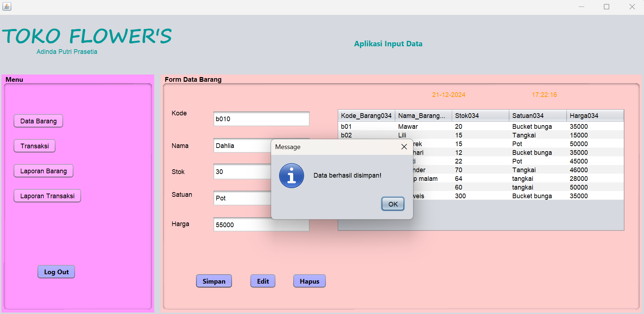Click the Stok field containing 30
The height and width of the screenshot is (314, 644).
click(242, 172)
